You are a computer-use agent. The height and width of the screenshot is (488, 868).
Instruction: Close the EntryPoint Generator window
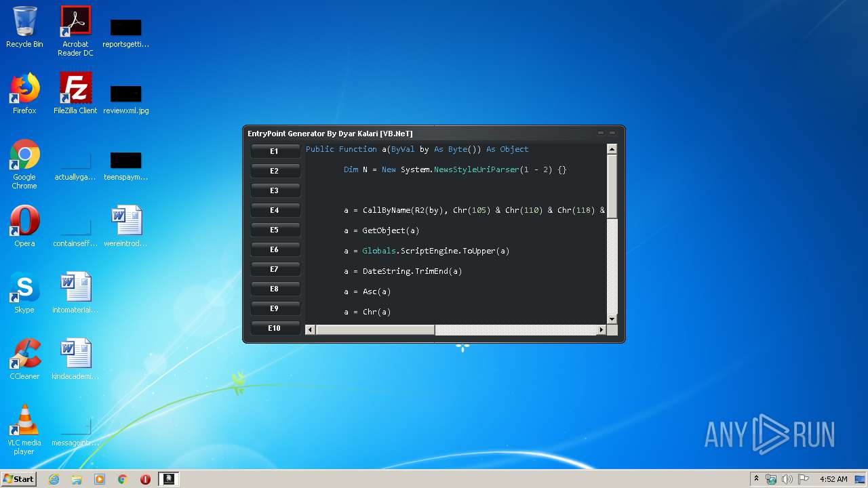point(612,133)
